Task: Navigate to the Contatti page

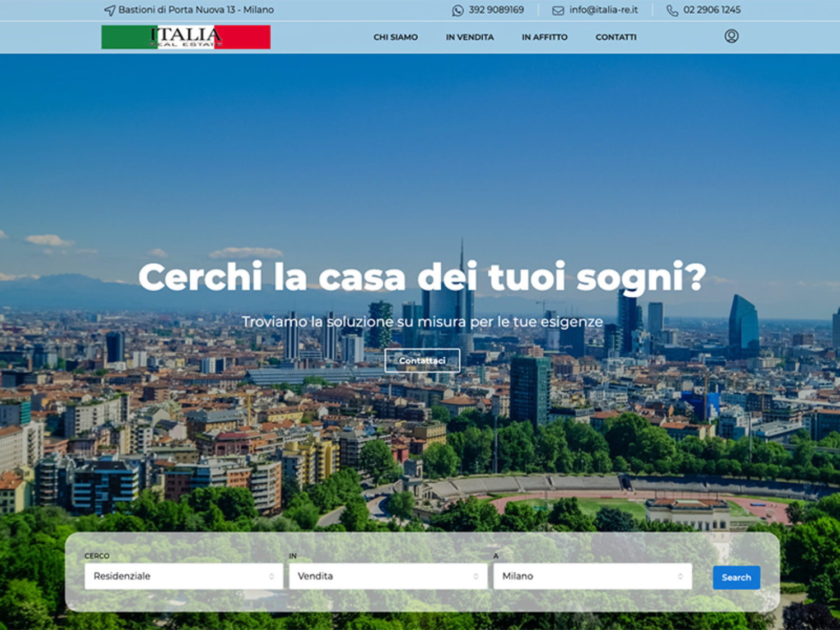Action: pyautogui.click(x=615, y=37)
